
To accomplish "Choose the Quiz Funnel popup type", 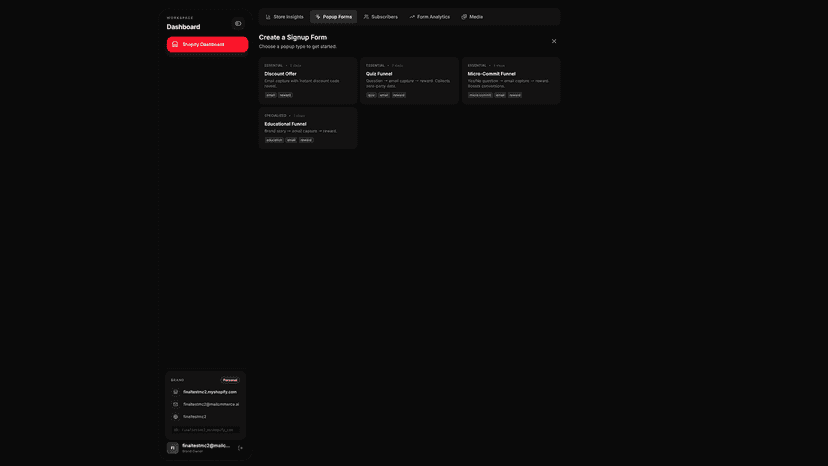I will (x=409, y=80).
